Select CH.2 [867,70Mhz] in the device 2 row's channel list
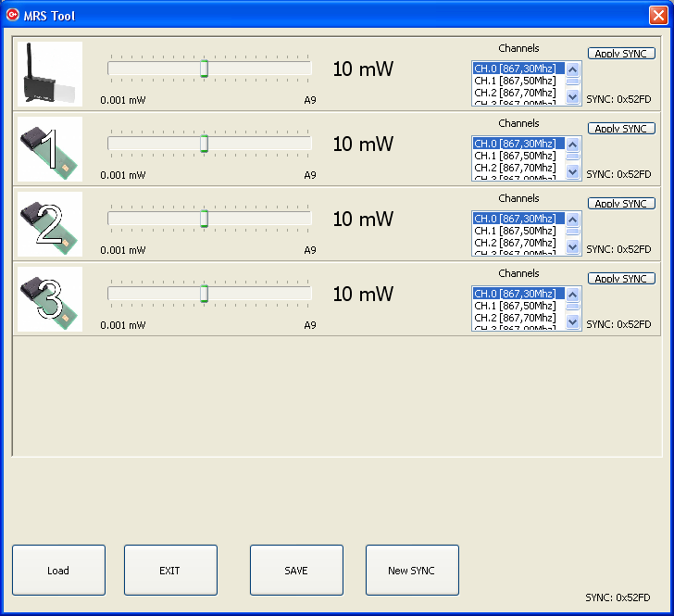The width and height of the screenshot is (674, 616). tap(518, 243)
